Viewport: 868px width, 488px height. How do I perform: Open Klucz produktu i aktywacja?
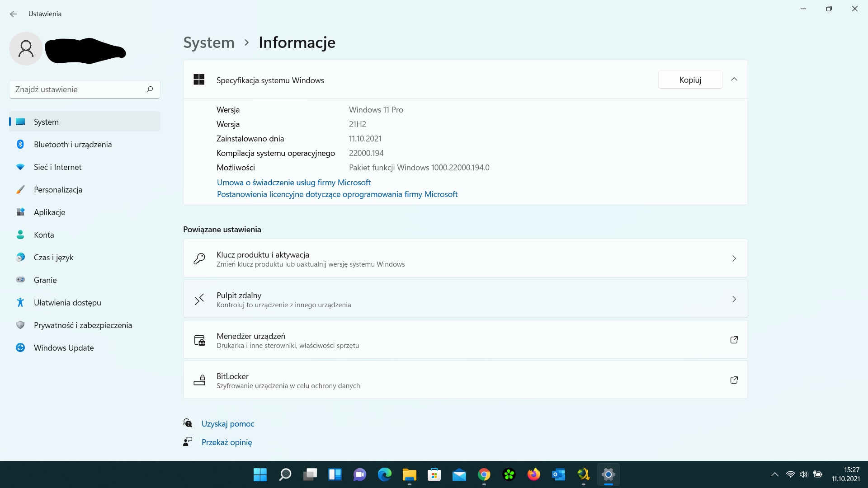pos(465,258)
